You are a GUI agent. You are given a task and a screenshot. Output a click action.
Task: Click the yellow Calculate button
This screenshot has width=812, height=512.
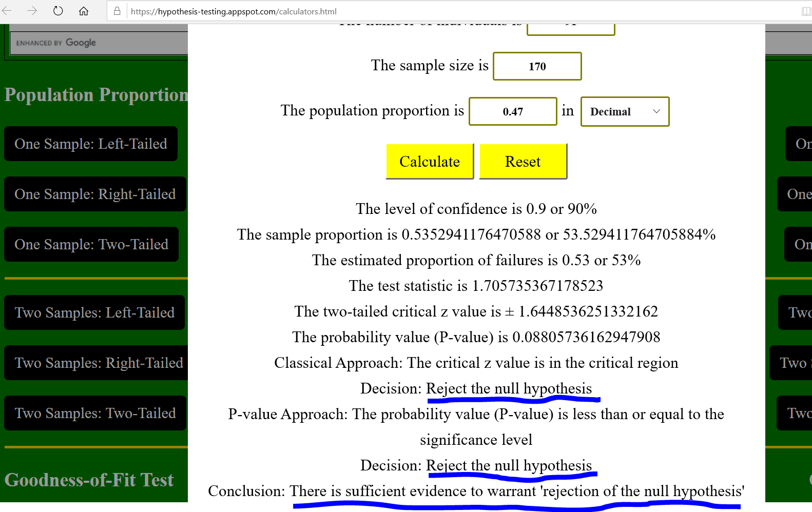point(430,162)
